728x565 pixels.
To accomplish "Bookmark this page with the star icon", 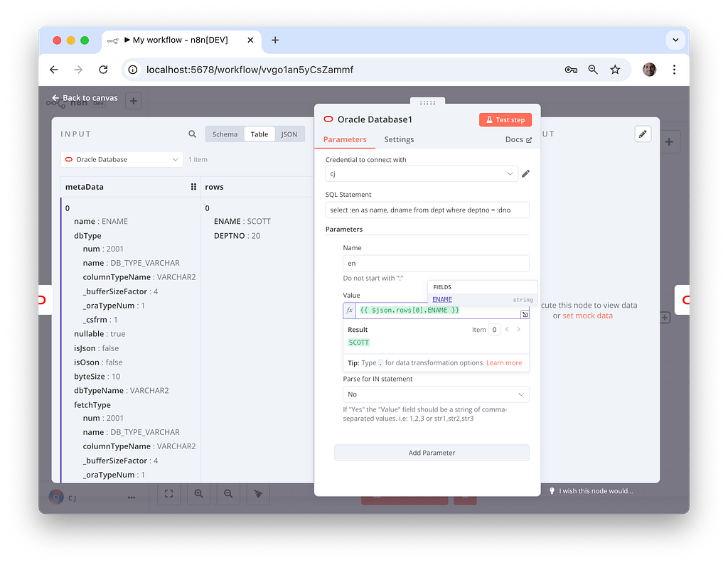I will coord(615,70).
